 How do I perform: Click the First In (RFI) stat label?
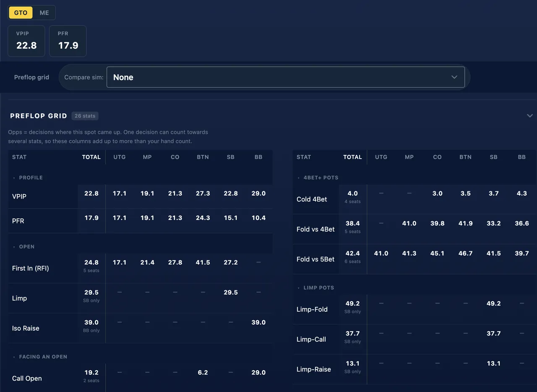pos(31,268)
